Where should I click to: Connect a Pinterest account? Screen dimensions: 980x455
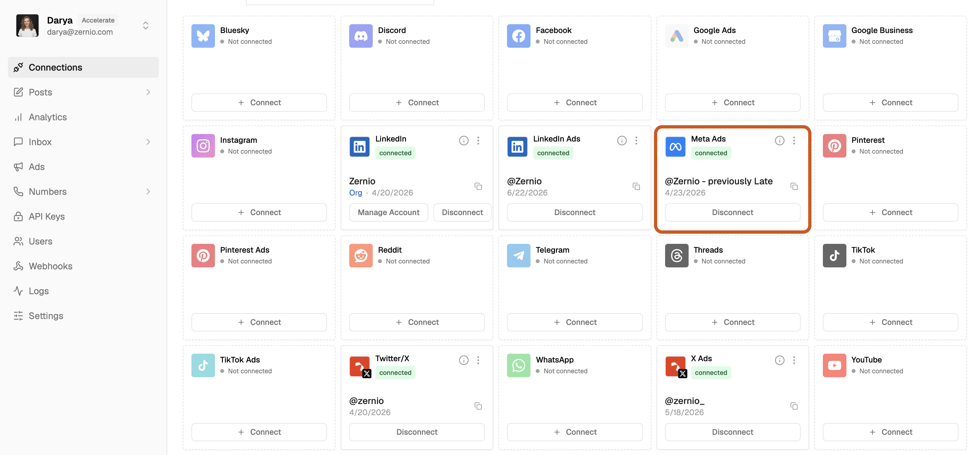click(890, 212)
